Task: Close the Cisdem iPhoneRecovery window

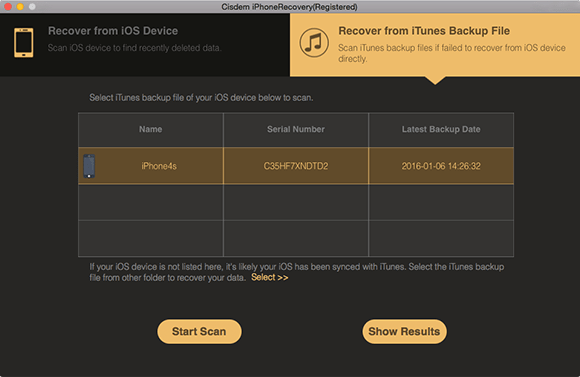Action: [x=8, y=7]
